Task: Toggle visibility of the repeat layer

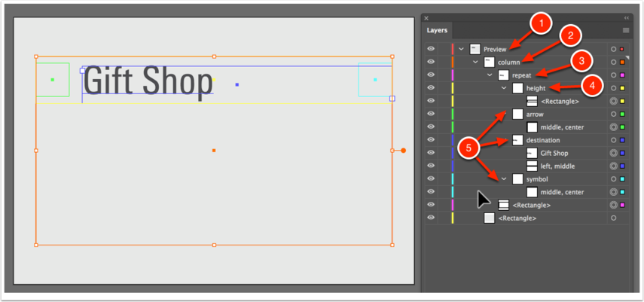Action: pos(430,75)
